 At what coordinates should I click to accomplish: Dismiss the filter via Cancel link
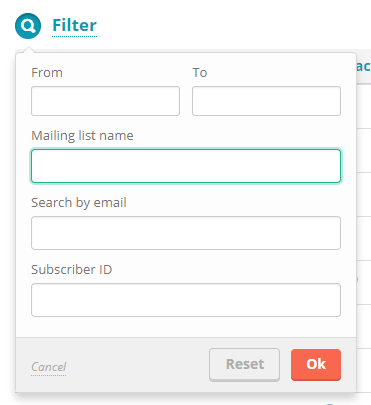click(x=49, y=367)
